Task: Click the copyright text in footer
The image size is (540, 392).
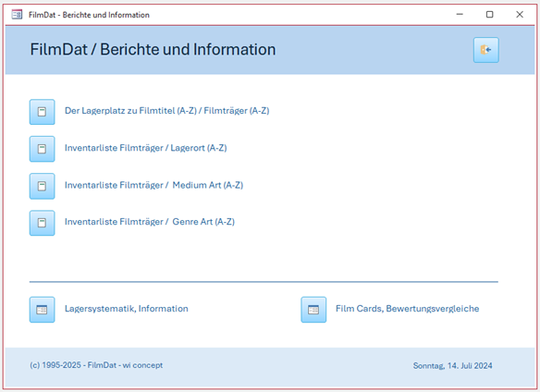Action: point(96,365)
